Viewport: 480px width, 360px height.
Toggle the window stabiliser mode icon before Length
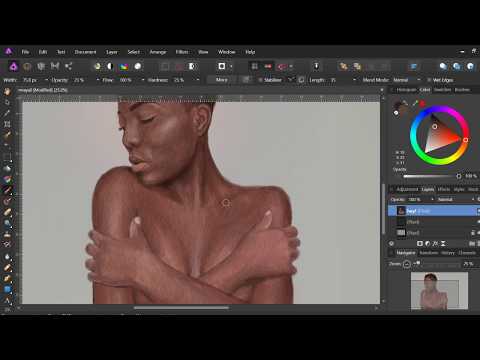tap(301, 80)
